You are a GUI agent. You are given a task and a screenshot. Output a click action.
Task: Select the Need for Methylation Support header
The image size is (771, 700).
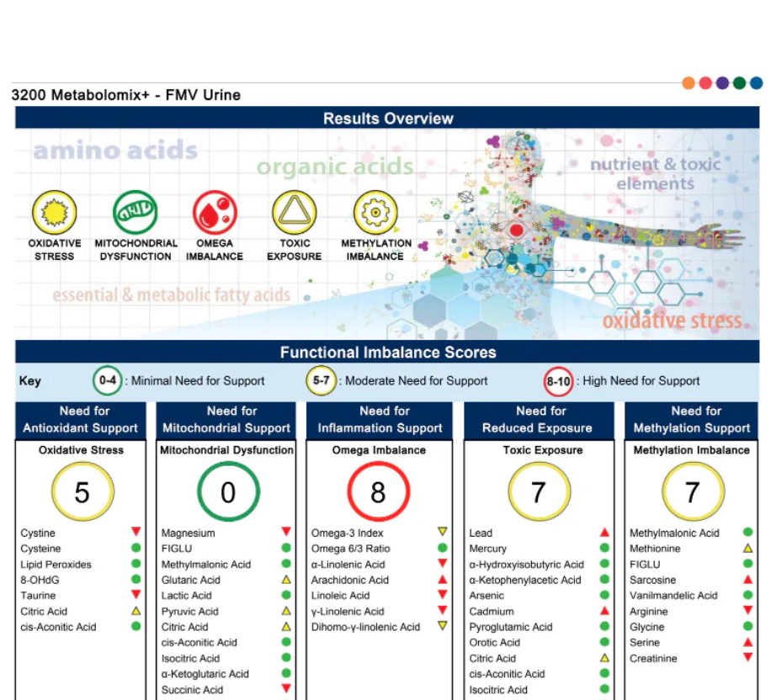click(692, 420)
